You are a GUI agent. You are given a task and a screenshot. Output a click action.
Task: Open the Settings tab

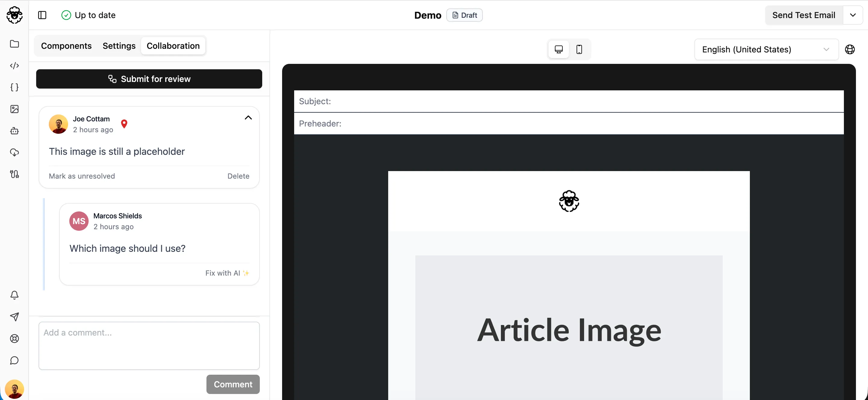tap(119, 46)
